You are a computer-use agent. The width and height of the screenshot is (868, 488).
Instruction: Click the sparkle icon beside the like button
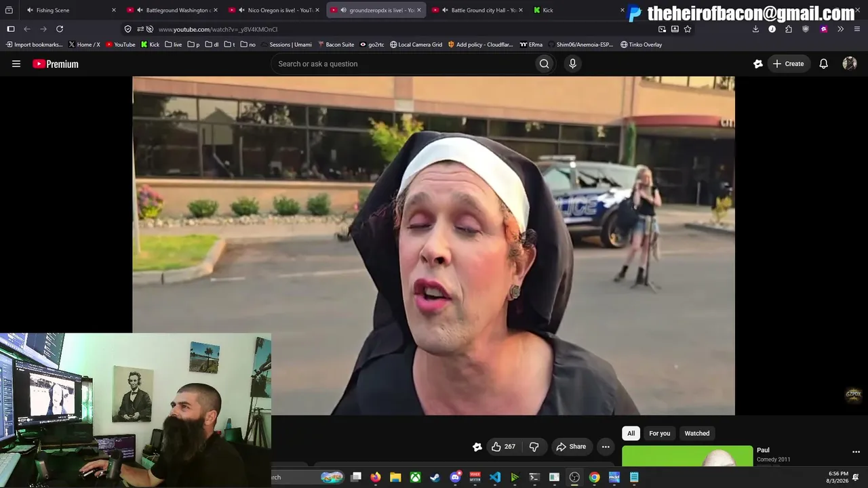point(477,447)
